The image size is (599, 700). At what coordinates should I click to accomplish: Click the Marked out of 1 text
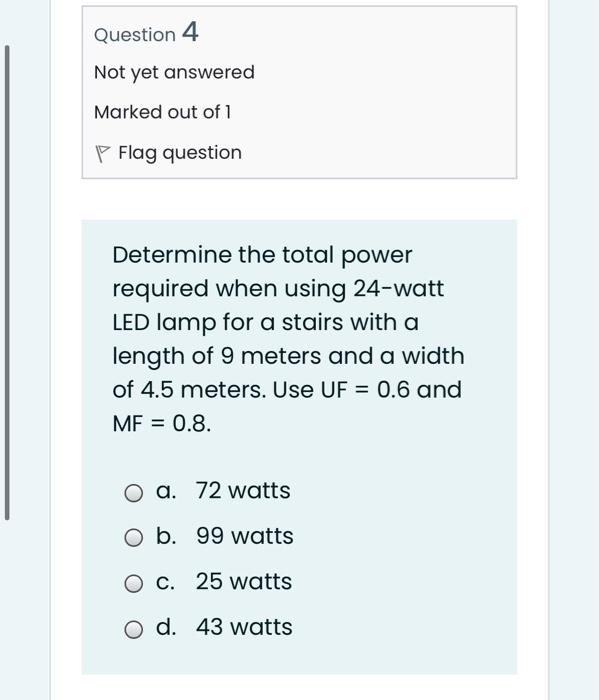pyautogui.click(x=163, y=112)
